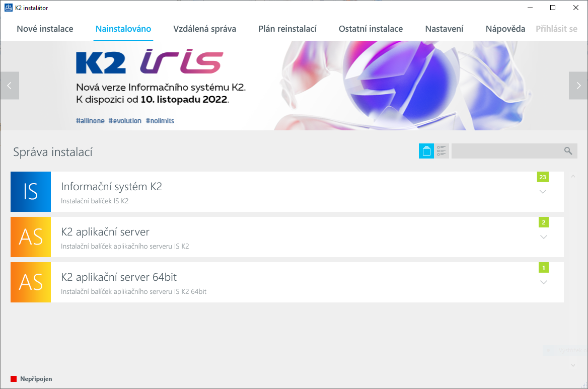Select K2 aplikační server title
This screenshot has width=588, height=389.
[105, 232]
